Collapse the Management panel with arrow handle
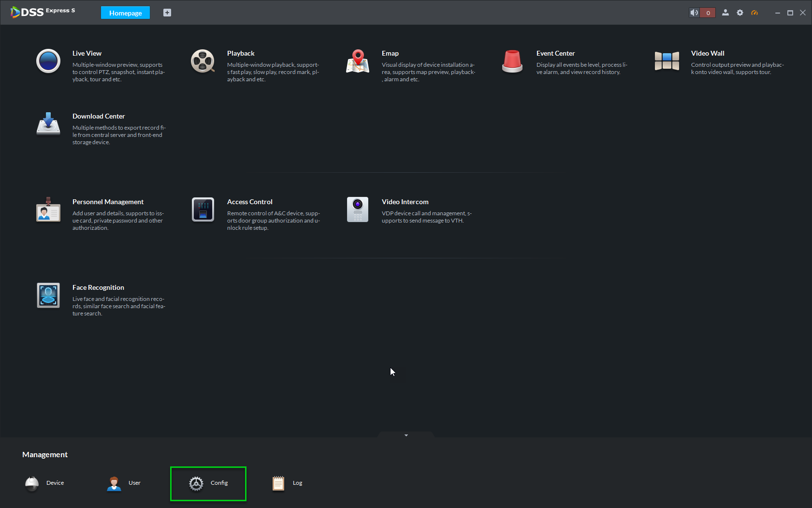Viewport: 812px width, 508px height. 406,435
